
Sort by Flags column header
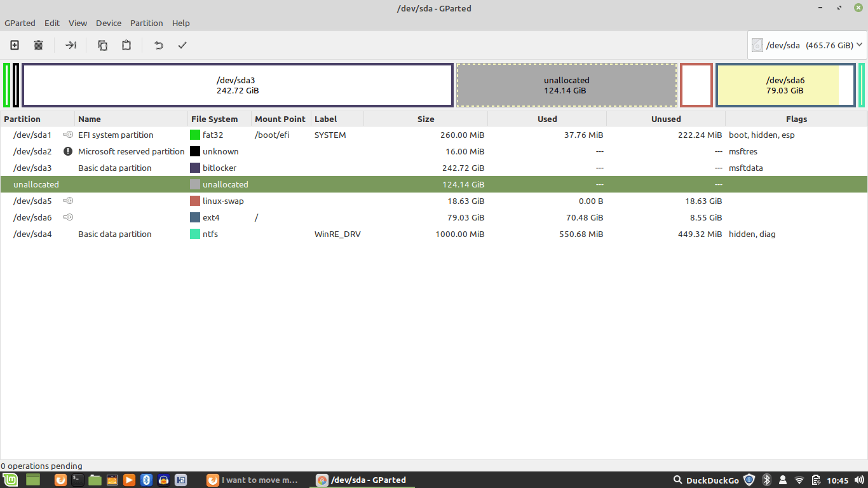[x=796, y=119]
